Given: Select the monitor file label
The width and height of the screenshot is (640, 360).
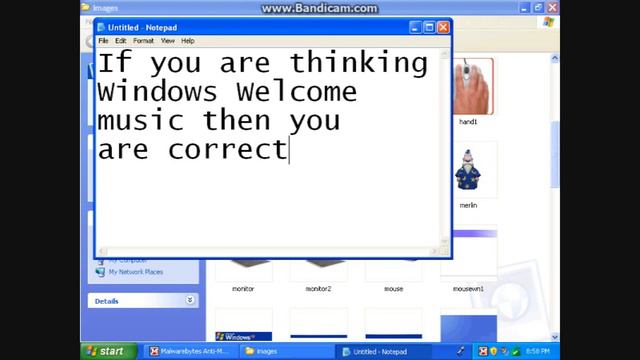Looking at the screenshot, I should click(x=243, y=289).
